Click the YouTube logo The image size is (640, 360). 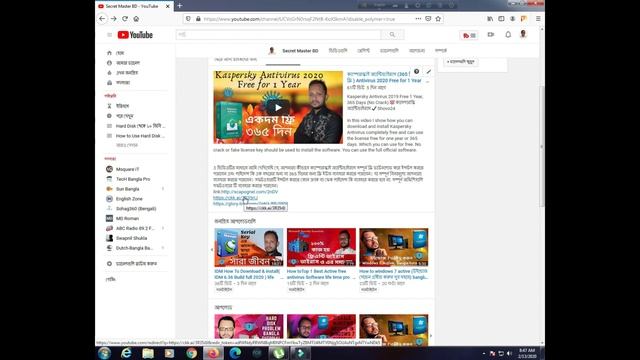[x=135, y=35]
